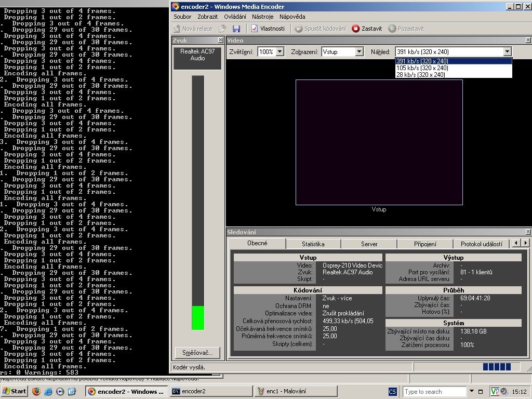This screenshot has width=532, height=399.
Task: Click the Kodér vysílá status text
Action: [x=189, y=367]
